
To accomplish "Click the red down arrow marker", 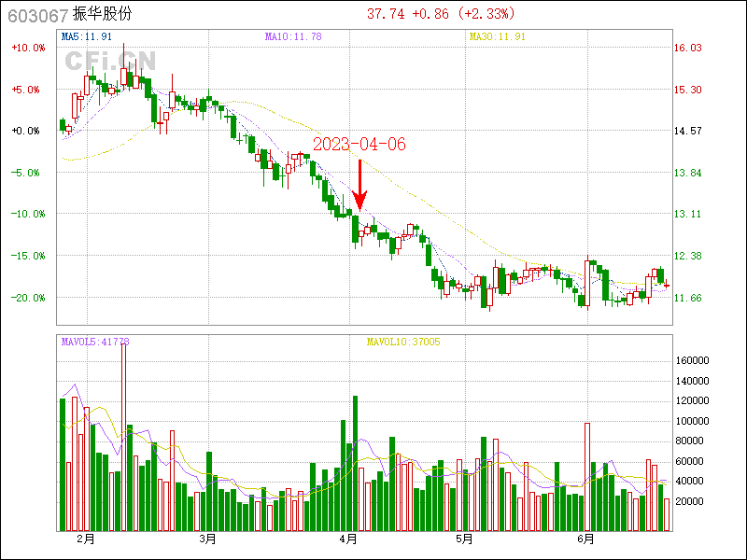I will (x=360, y=185).
